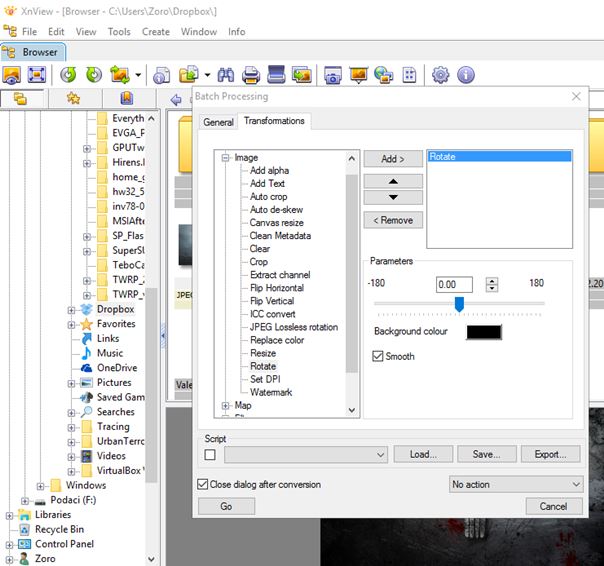Image resolution: width=604 pixels, height=566 pixels.
Task: Toggle the Smooth checkbox
Action: [x=379, y=355]
